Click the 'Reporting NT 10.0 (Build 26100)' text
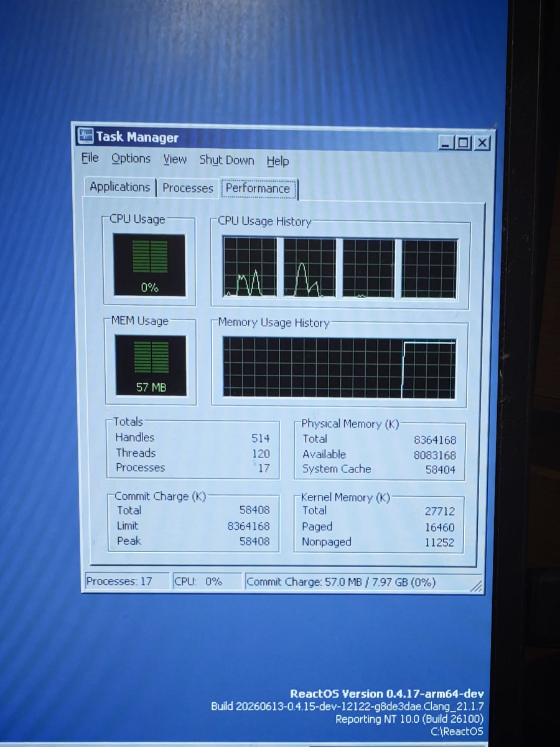Screen dimensions: 560x747 (409, 719)
